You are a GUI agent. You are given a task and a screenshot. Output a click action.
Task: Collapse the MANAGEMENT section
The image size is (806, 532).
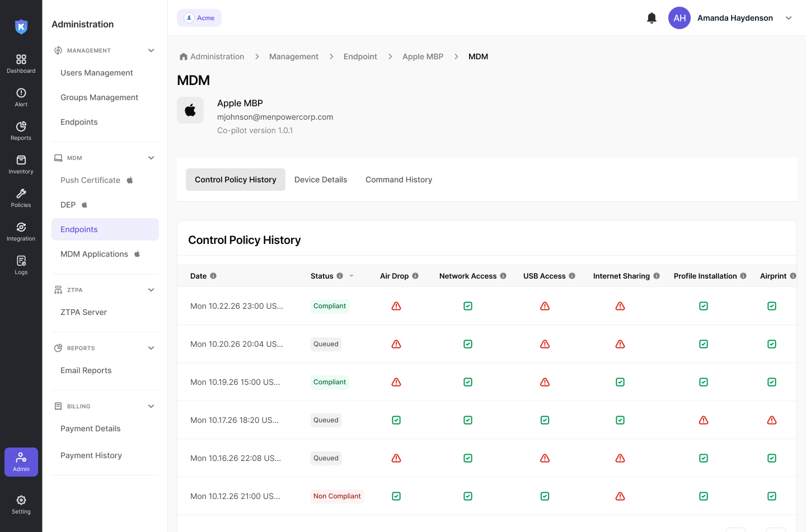pyautogui.click(x=151, y=50)
